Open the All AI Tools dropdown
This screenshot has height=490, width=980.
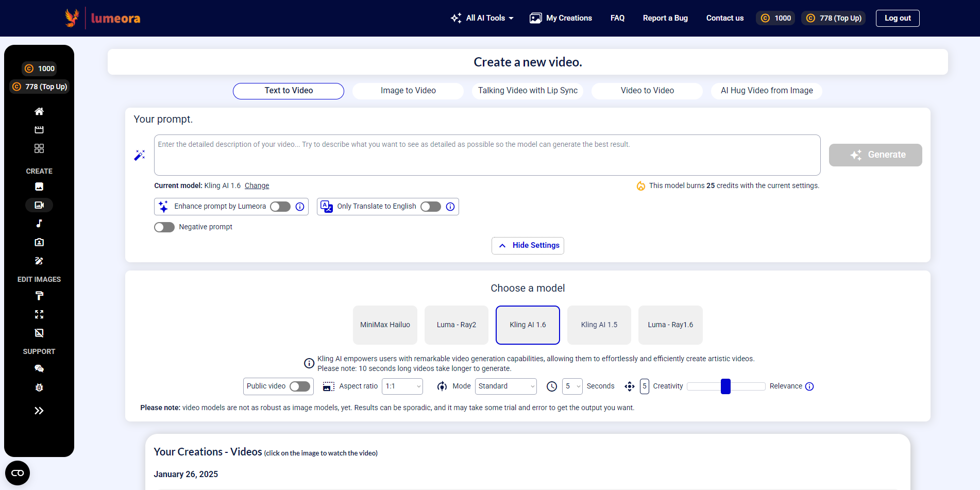tap(482, 18)
